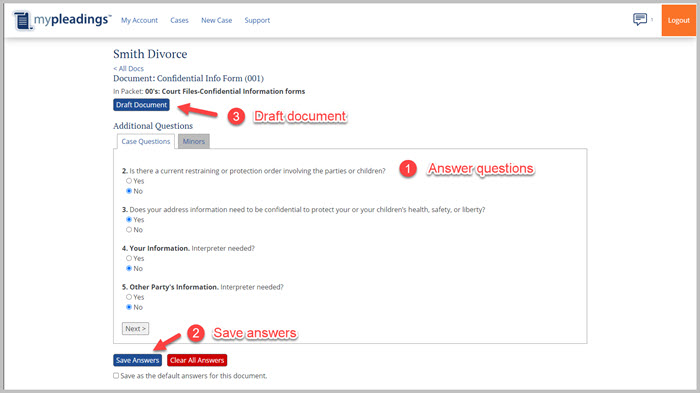Select Yes for restraining order question
This screenshot has height=393, width=700.
129,181
